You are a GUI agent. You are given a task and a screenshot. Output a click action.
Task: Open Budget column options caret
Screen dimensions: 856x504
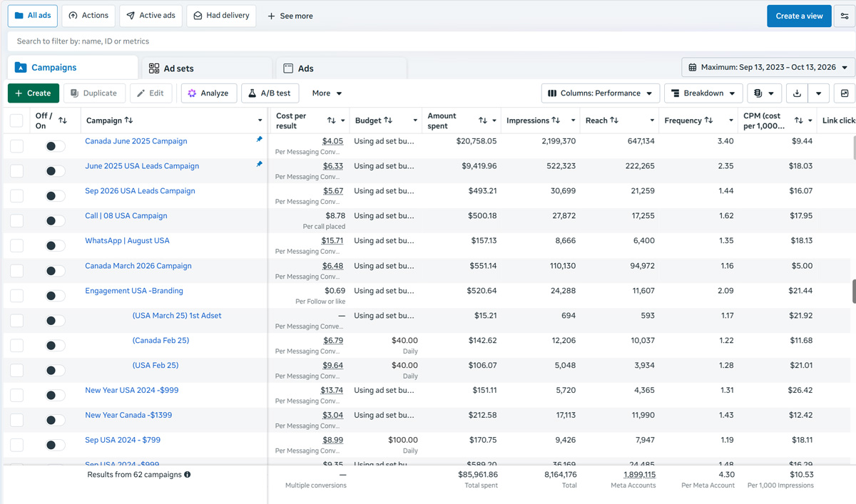tap(415, 120)
